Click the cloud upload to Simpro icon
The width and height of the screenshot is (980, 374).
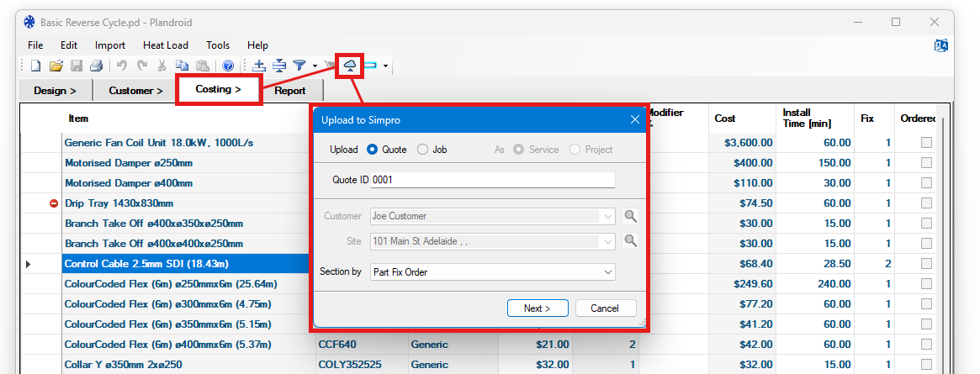pos(351,65)
